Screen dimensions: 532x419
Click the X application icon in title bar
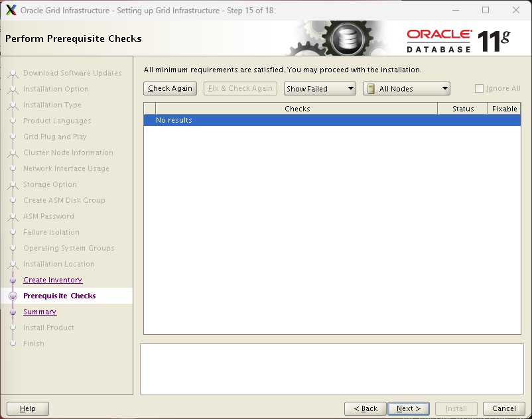(x=11, y=10)
